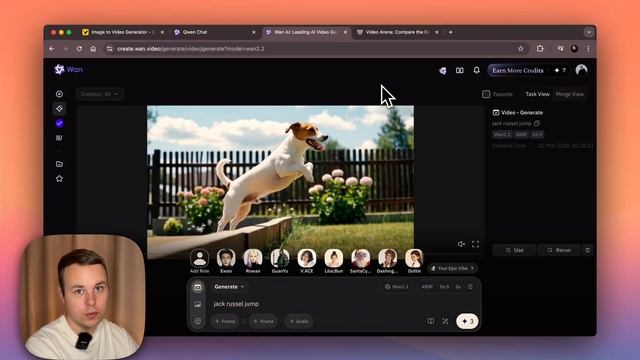The width and height of the screenshot is (640, 360).
Task: Select image mode icon in prompt panel
Action: pos(198,304)
